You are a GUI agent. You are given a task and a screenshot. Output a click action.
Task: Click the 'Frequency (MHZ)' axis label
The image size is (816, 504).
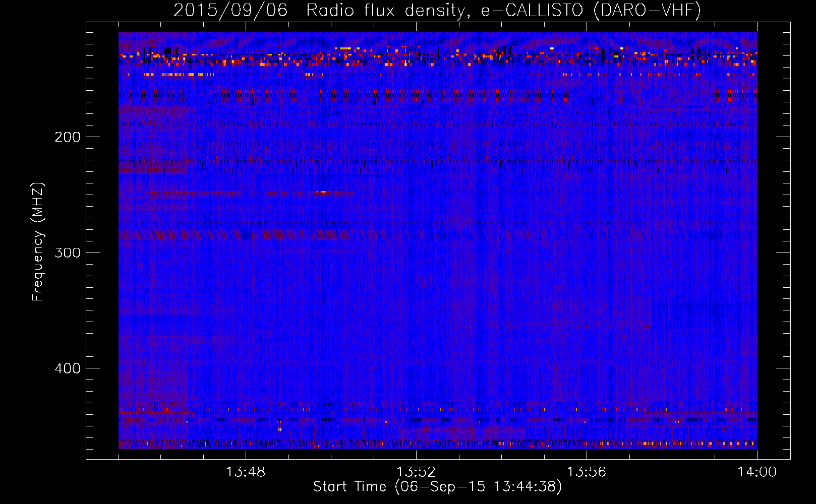[x=38, y=242]
